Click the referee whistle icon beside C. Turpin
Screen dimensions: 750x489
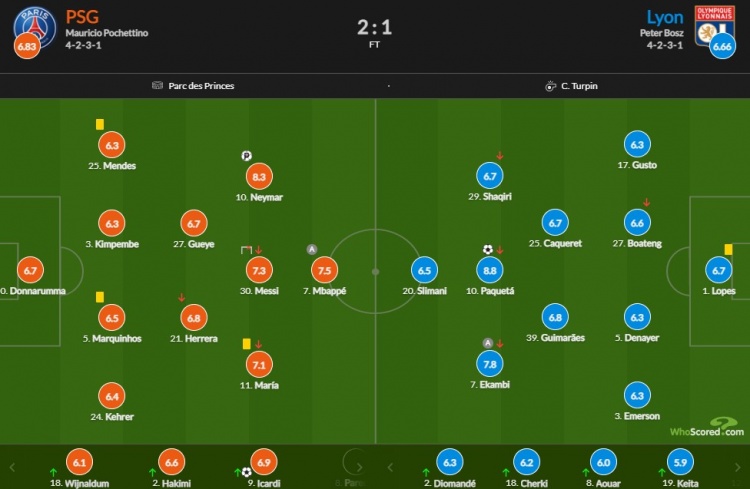550,86
